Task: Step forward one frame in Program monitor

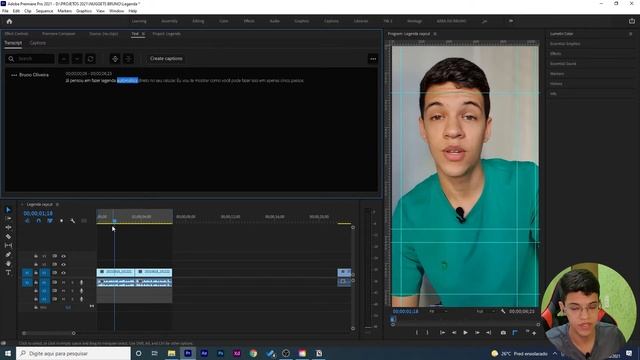Action: coord(477,333)
